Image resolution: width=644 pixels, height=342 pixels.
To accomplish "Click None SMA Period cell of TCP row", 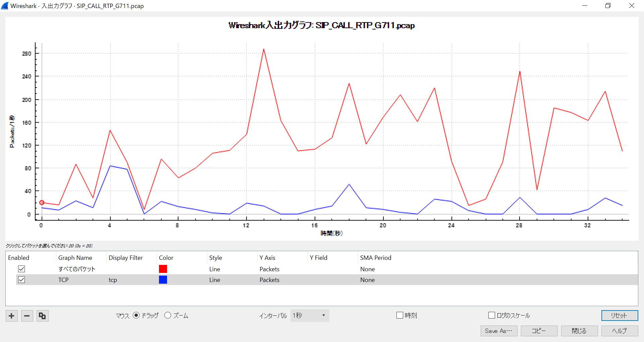I will 367,280.
